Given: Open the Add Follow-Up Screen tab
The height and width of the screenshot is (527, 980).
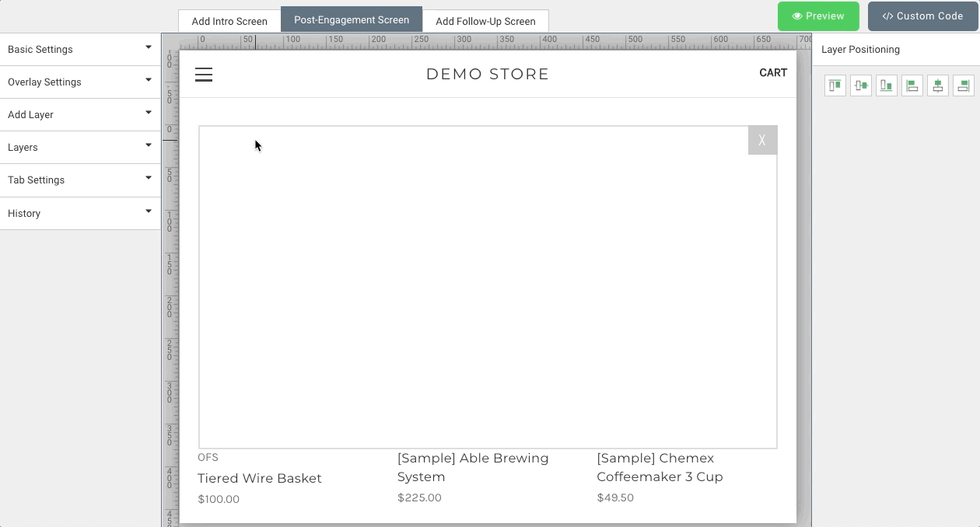Looking at the screenshot, I should click(x=485, y=21).
